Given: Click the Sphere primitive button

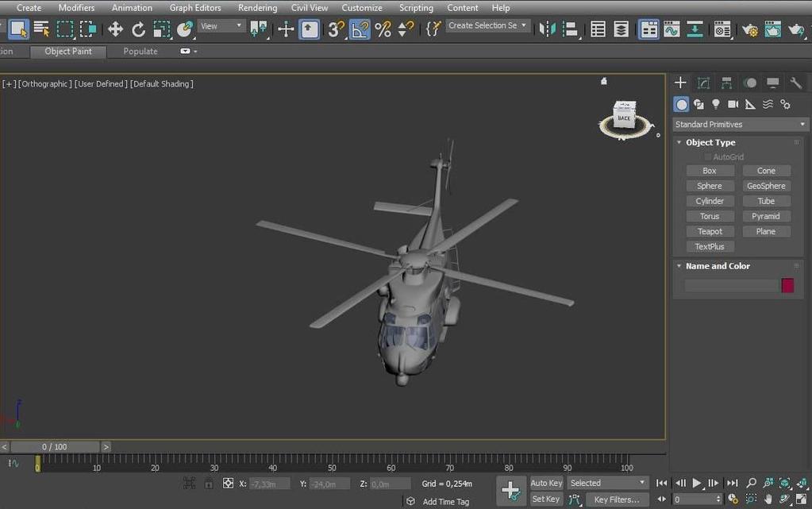Looking at the screenshot, I should coord(710,186).
